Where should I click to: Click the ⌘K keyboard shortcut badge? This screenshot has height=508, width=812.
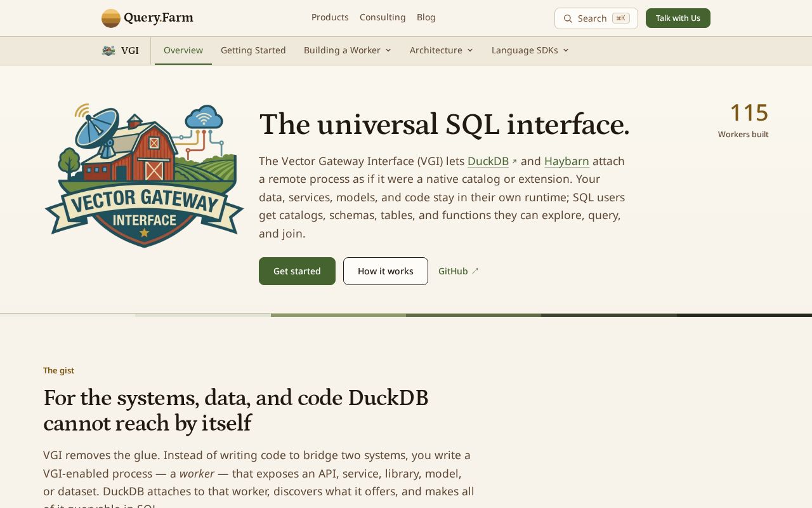pos(621,18)
